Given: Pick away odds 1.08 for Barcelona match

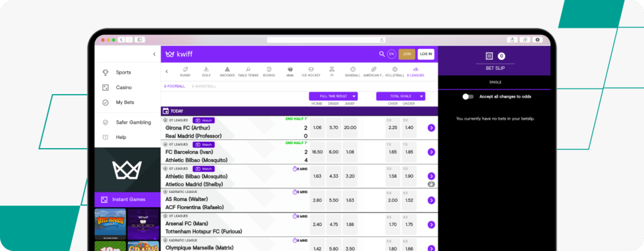Looking at the screenshot, I should click(350, 152).
